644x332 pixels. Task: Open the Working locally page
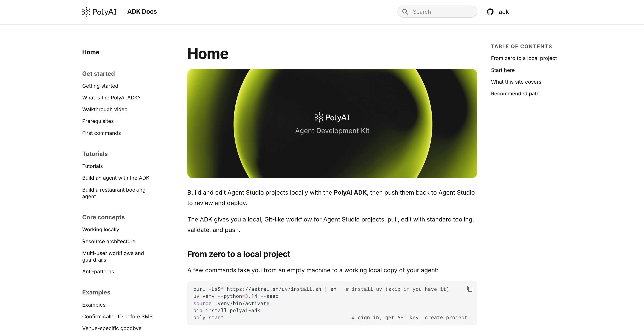[x=100, y=229]
